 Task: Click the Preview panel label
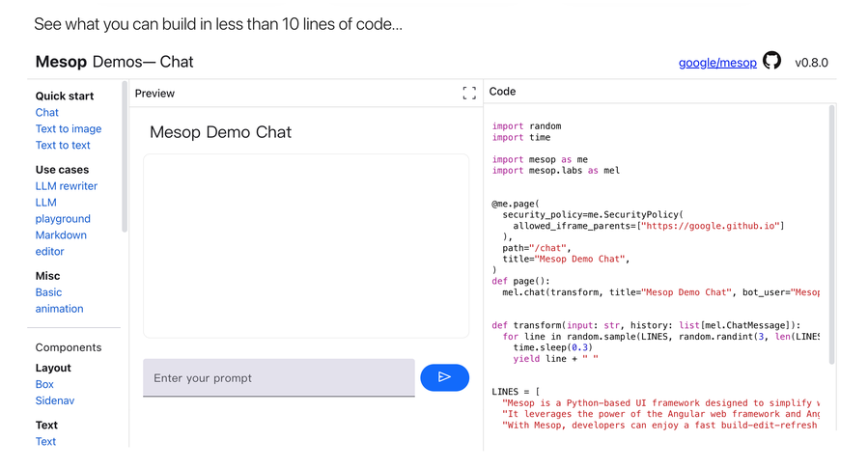(x=154, y=94)
